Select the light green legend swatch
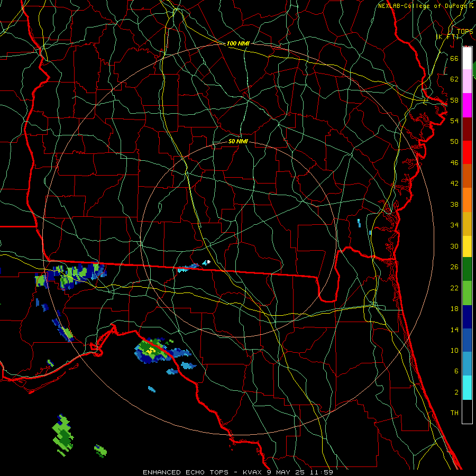 (x=467, y=293)
